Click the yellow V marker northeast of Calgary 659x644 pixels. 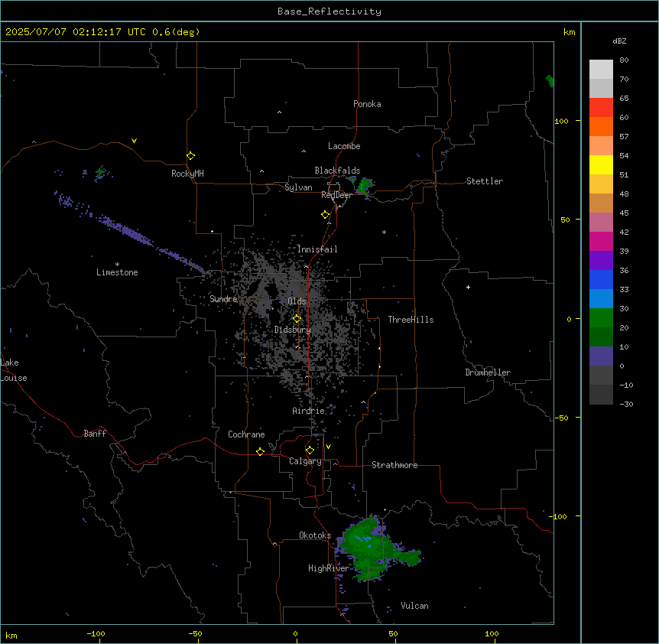click(x=328, y=447)
